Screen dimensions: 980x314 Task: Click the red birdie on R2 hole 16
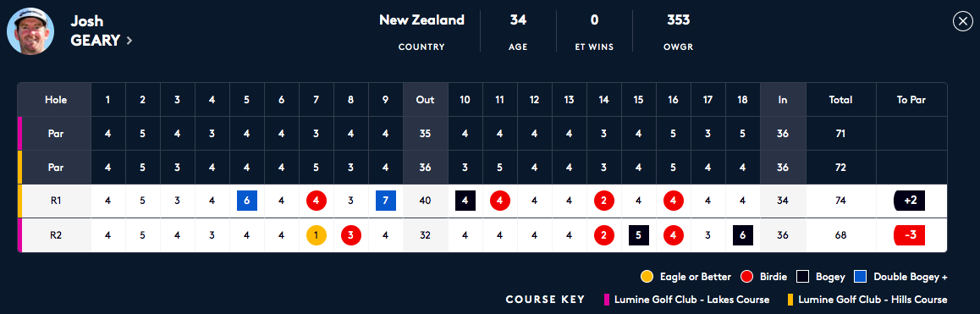pos(673,235)
